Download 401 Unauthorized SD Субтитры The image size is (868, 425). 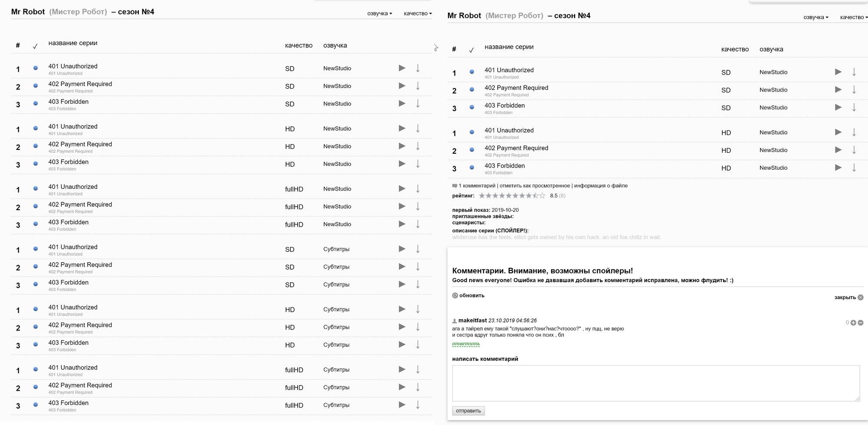pos(418,249)
